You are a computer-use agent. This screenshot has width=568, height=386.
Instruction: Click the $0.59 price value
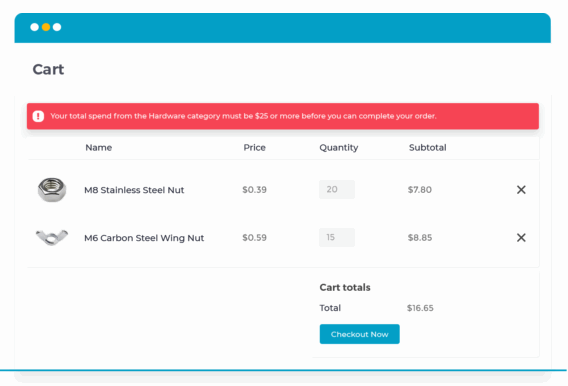coord(254,238)
